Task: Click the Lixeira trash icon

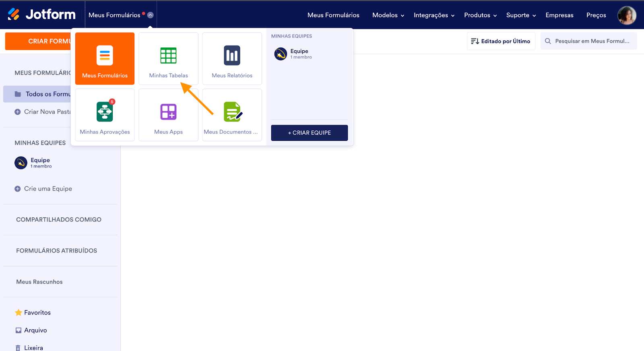Action: tap(18, 348)
